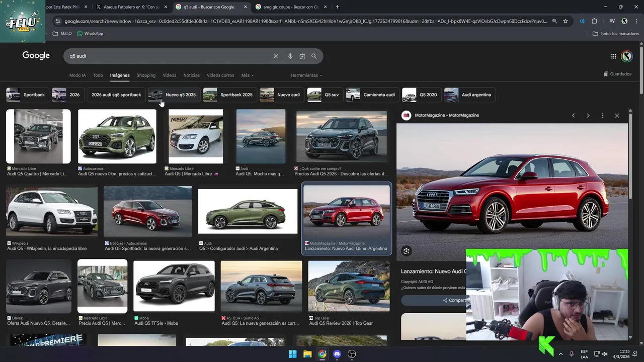This screenshot has height=362, width=644.
Task: Open Audi Q5 Review 2026 Top Gear result
Action: point(349,286)
